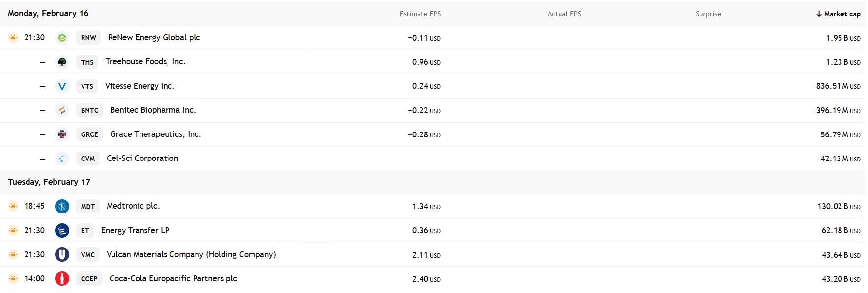The image size is (868, 293).
Task: Click the Coca-Cola Europacific Partners logo
Action: pyautogui.click(x=62, y=279)
